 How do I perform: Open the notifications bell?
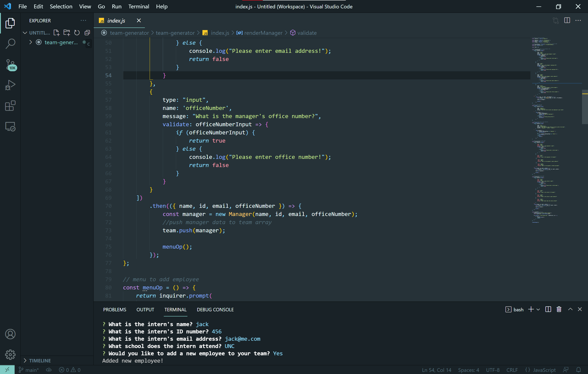tap(579, 369)
